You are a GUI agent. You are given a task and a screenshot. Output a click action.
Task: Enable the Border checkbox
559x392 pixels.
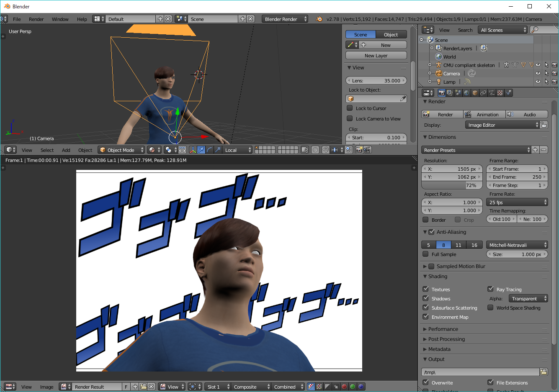point(425,220)
